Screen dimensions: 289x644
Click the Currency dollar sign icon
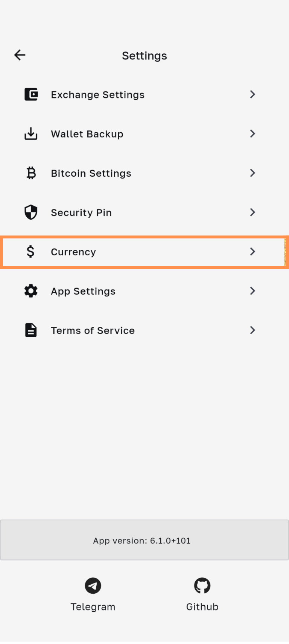pos(31,252)
